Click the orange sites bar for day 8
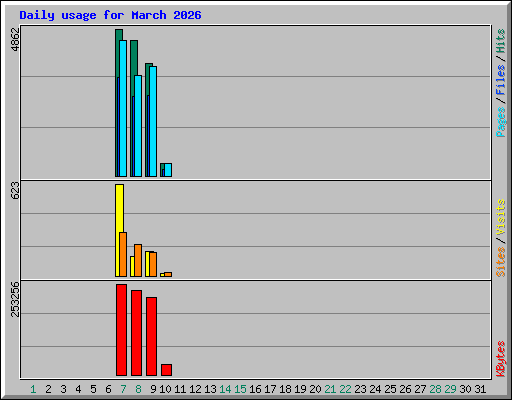Screen dimensions: 512x400 (x=138, y=260)
